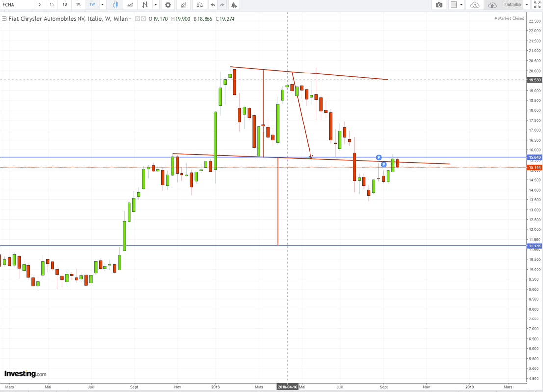The height and width of the screenshot is (392, 543).
Task: Collapse the Fiat Chrysler legend box
Action: tap(4, 19)
